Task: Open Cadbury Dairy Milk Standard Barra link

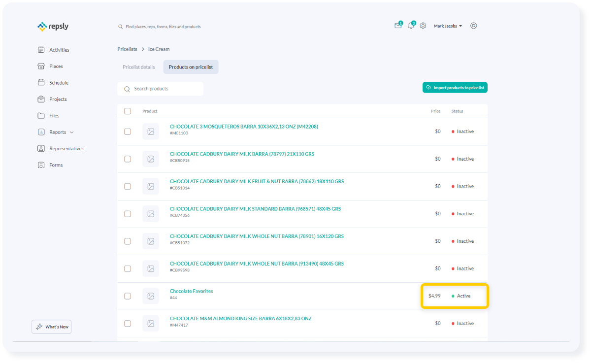Action: 255,209
